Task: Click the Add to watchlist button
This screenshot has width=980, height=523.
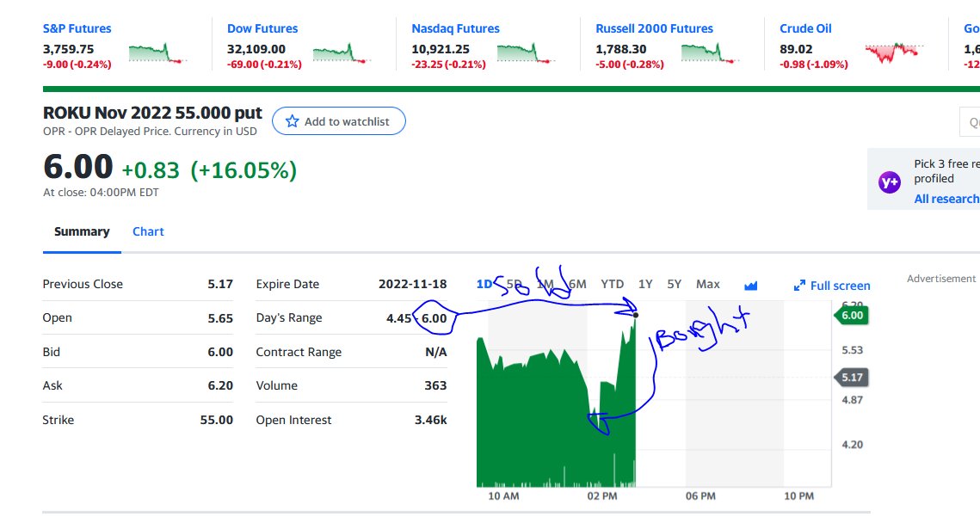Action: (x=339, y=121)
